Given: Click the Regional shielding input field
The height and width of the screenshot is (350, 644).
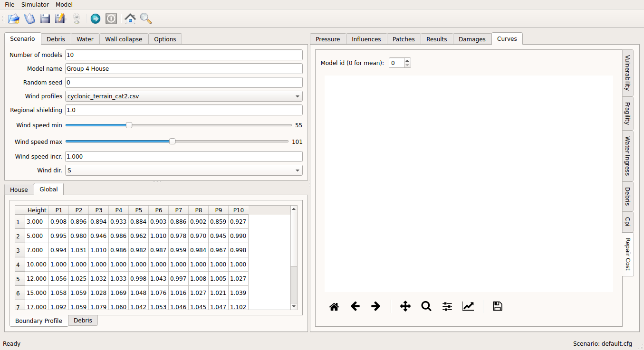Looking at the screenshot, I should [x=184, y=110].
